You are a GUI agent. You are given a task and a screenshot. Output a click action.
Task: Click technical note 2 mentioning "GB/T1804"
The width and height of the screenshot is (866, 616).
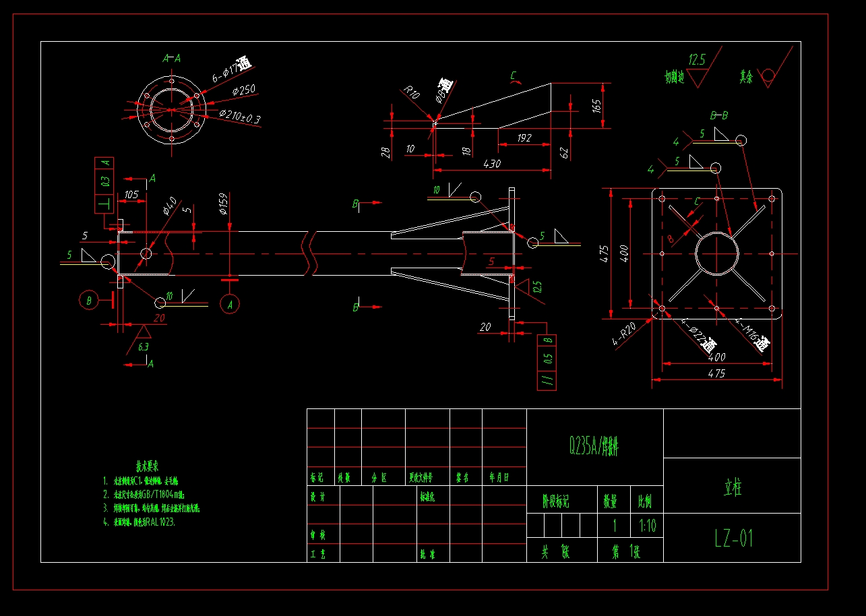click(x=144, y=495)
